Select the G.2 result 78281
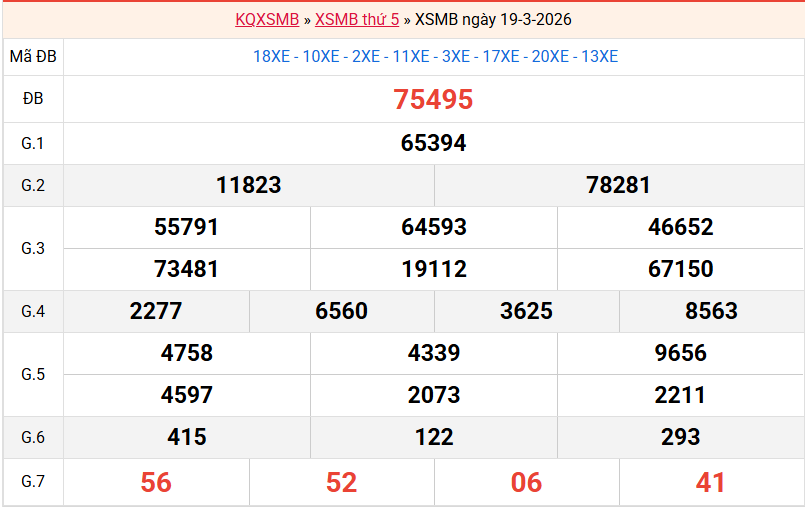This screenshot has height=507, width=805. (x=618, y=185)
